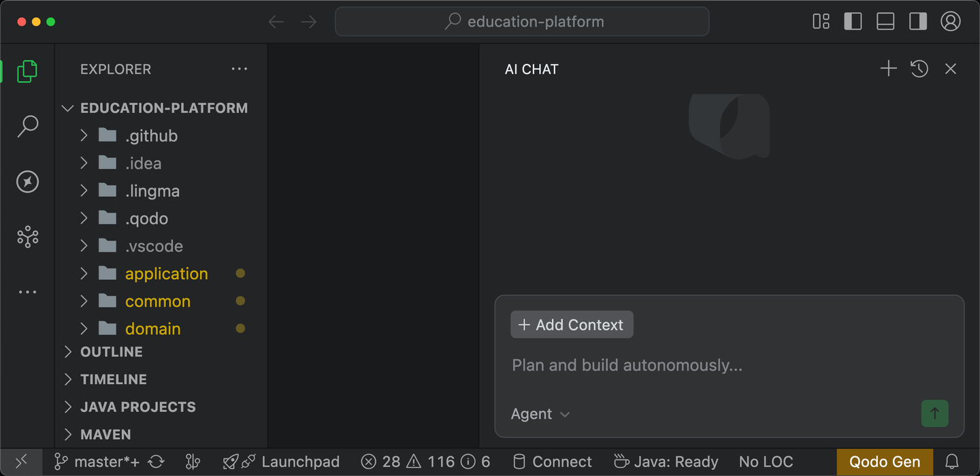
Task: Go back with the left arrow
Action: (276, 22)
